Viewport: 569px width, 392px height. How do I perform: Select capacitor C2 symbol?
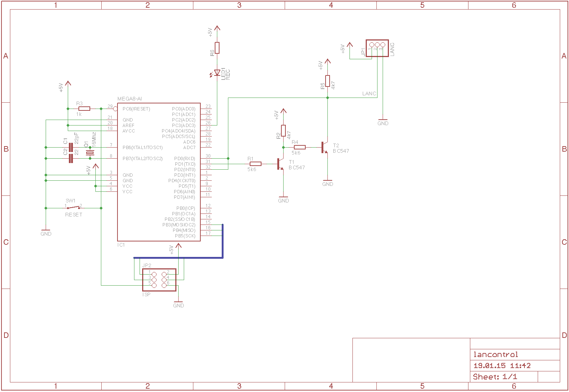click(71, 159)
